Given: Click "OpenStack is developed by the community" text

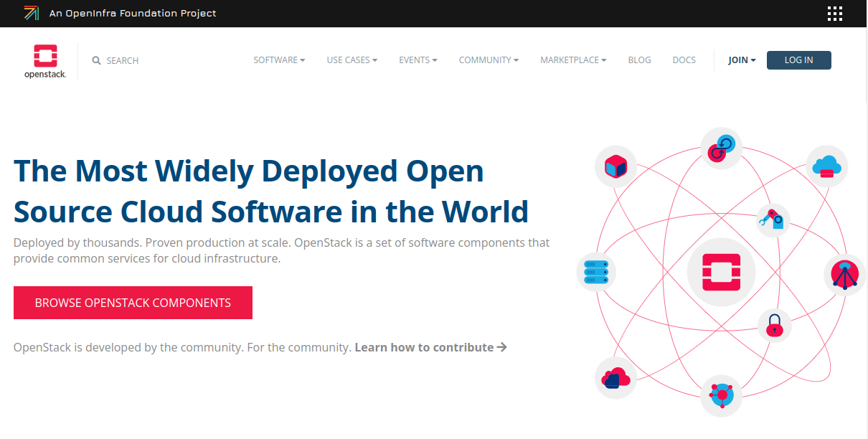Looking at the screenshot, I should pos(183,347).
